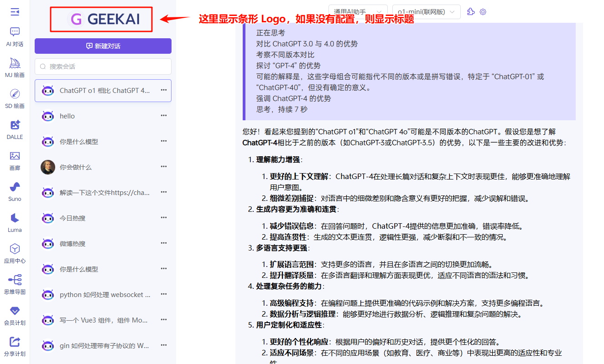The height and width of the screenshot is (364, 604).
Task: Click the '思考，持续 7 秒' thinking line
Action: pyautogui.click(x=282, y=109)
